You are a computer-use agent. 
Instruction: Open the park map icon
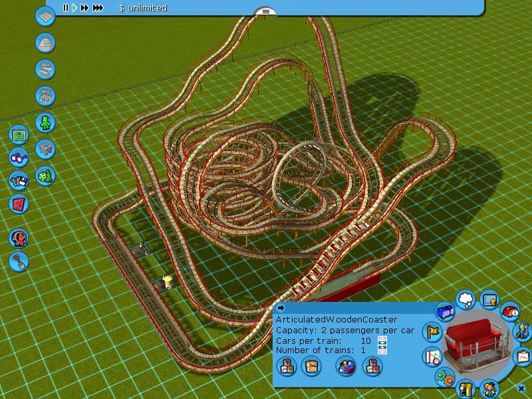coord(19,135)
